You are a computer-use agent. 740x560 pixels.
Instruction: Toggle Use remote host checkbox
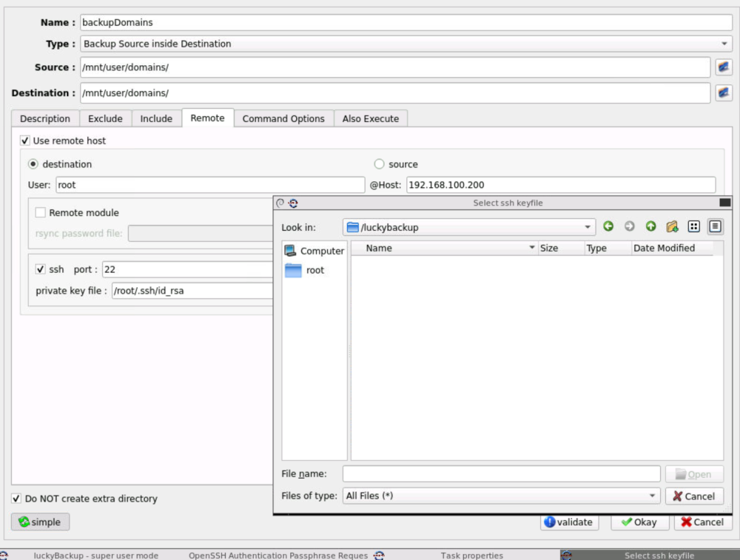(25, 141)
